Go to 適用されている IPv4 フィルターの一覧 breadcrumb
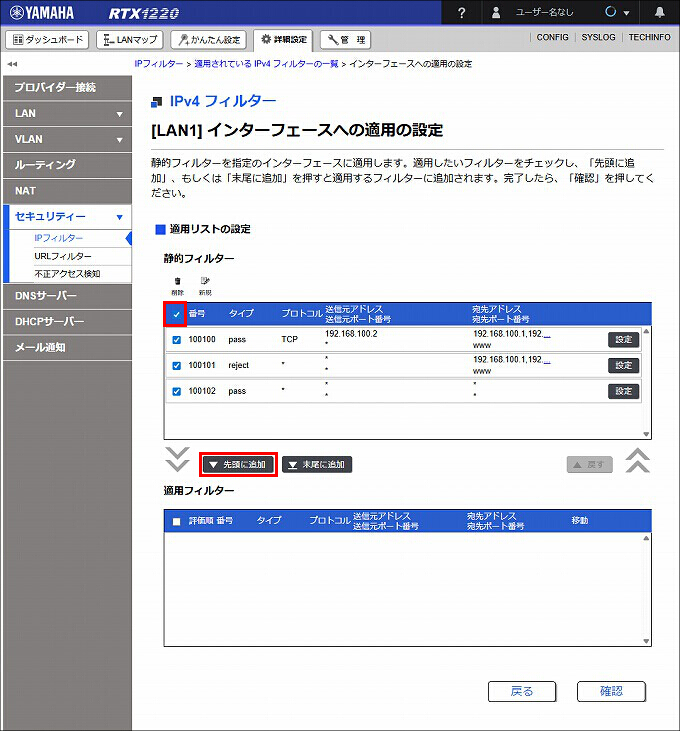The height and width of the screenshot is (731, 680). (x=266, y=64)
